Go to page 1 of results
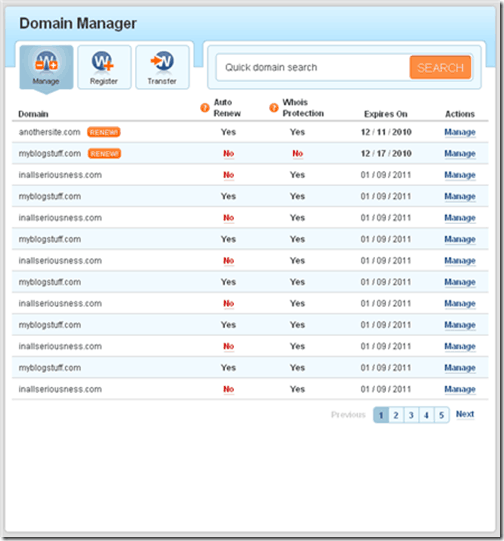504x541 pixels. coord(381,415)
